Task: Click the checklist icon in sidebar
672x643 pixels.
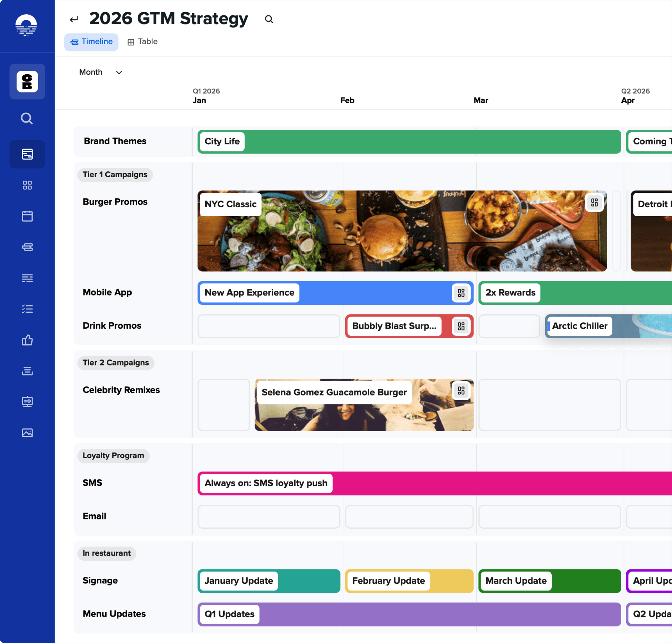Action: [x=27, y=309]
